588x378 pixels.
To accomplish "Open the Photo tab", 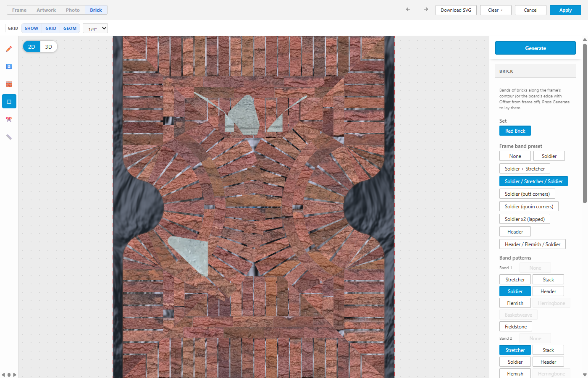I will (x=73, y=10).
